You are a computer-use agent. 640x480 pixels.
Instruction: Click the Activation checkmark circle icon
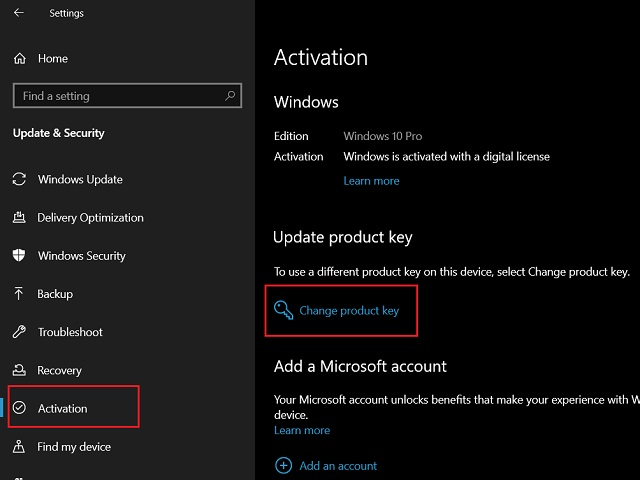click(20, 408)
